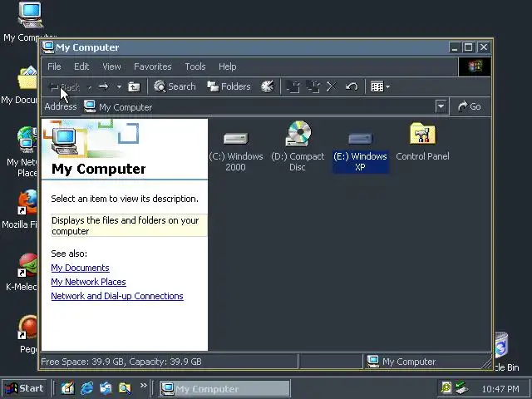Click the Go button
532x399 pixels.
tap(470, 106)
